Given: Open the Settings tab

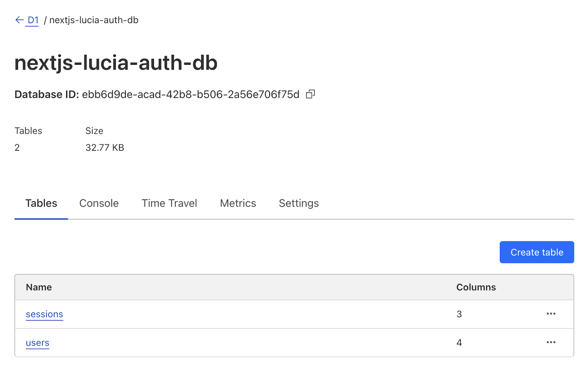Looking at the screenshot, I should (298, 203).
